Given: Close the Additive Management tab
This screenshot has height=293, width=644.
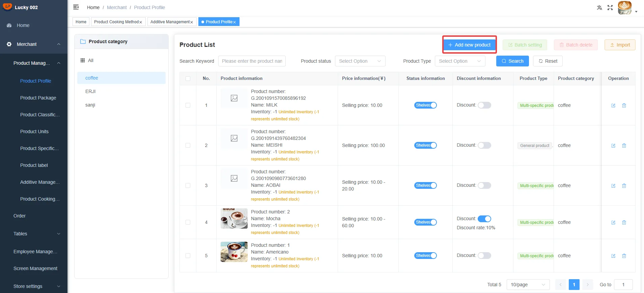Looking at the screenshot, I should 192,22.
